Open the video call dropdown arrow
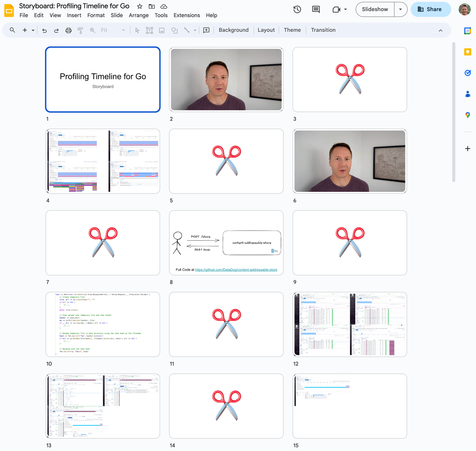The image size is (476, 451). (x=346, y=9)
